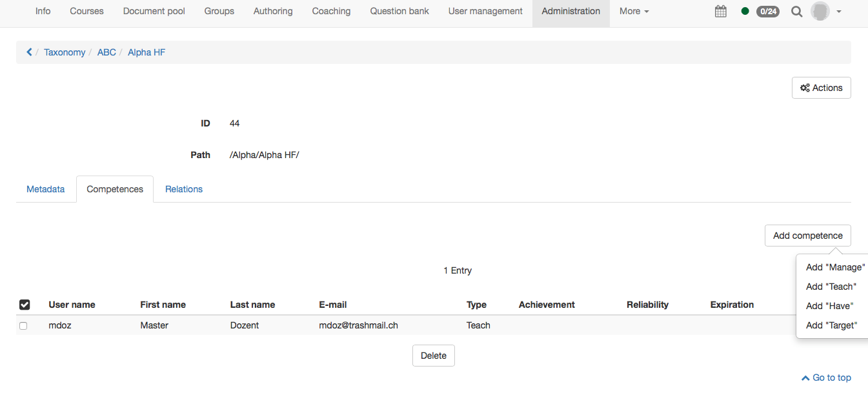Click the Go to top arrow link

(x=826, y=377)
